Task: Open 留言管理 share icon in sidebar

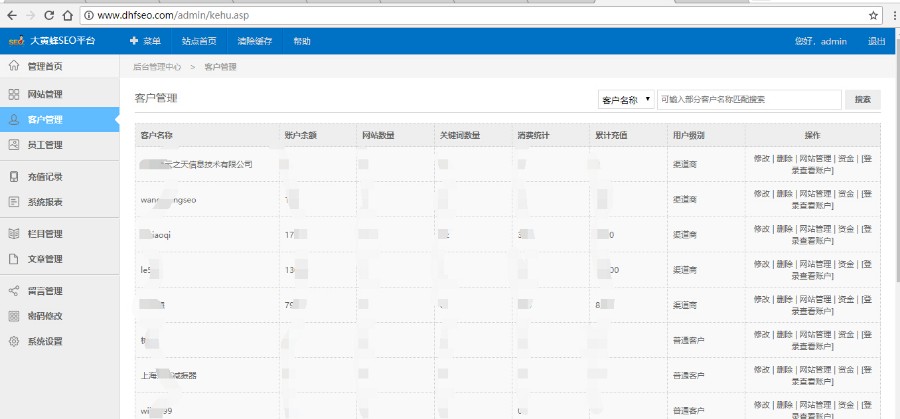Action: 14,290
